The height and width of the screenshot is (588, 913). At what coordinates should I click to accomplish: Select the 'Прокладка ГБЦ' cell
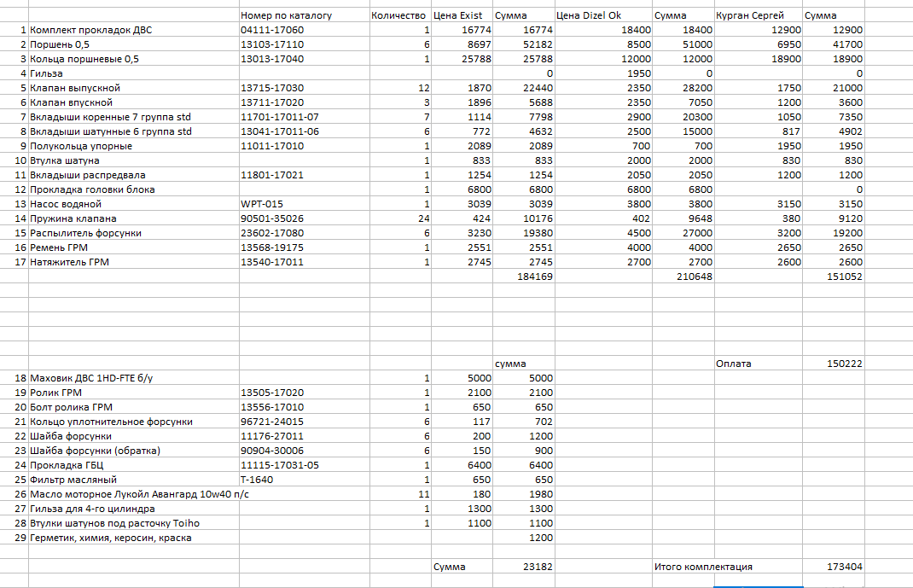(134, 465)
